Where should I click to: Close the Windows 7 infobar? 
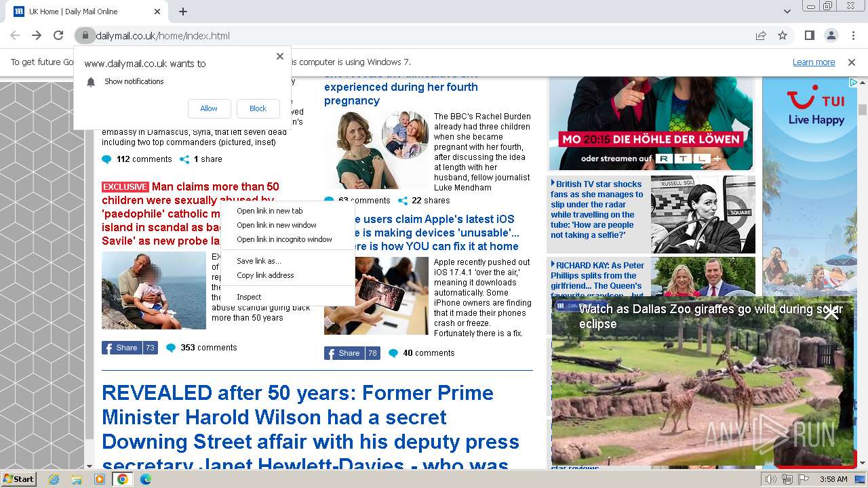coord(852,62)
